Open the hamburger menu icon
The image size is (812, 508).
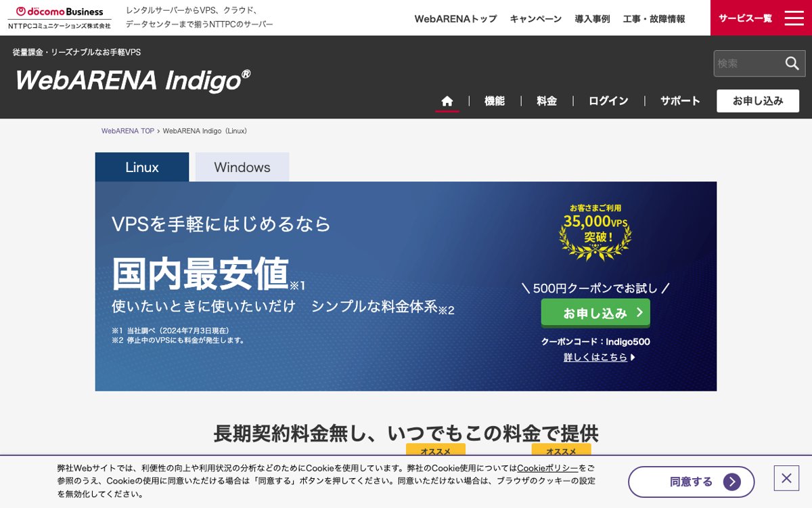click(x=794, y=18)
